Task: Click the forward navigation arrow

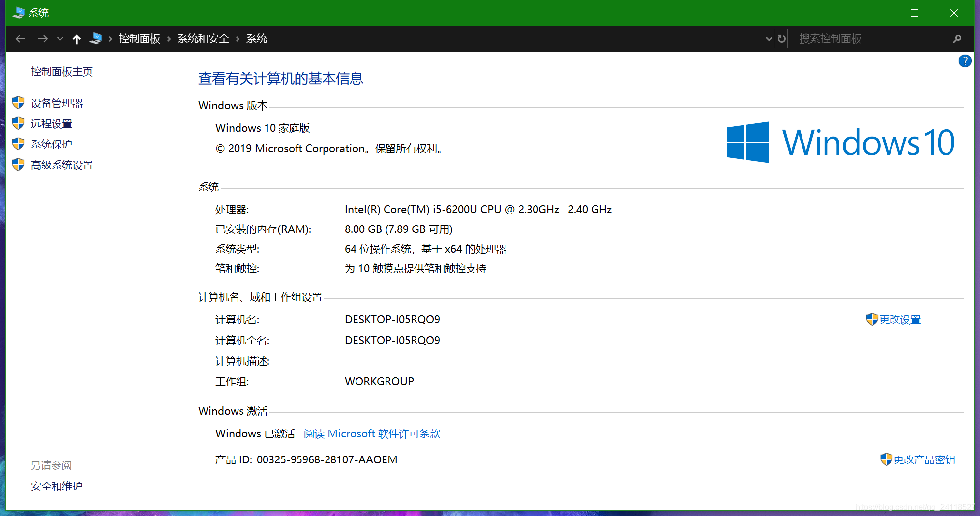Action: coord(43,39)
